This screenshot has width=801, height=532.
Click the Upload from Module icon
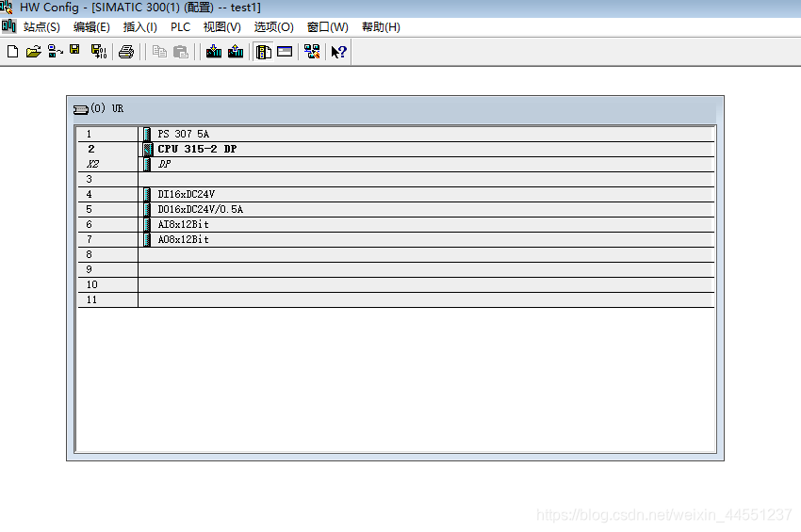(x=236, y=52)
